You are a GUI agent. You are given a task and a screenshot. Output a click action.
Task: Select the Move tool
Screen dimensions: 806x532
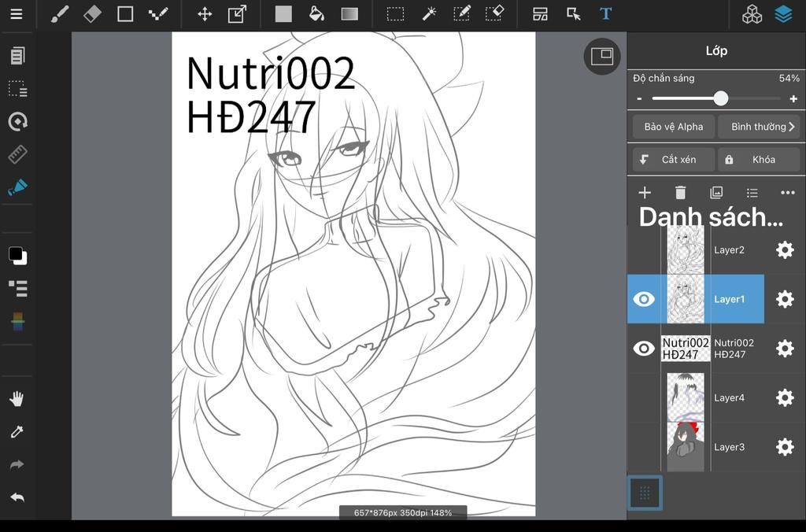pos(205,14)
